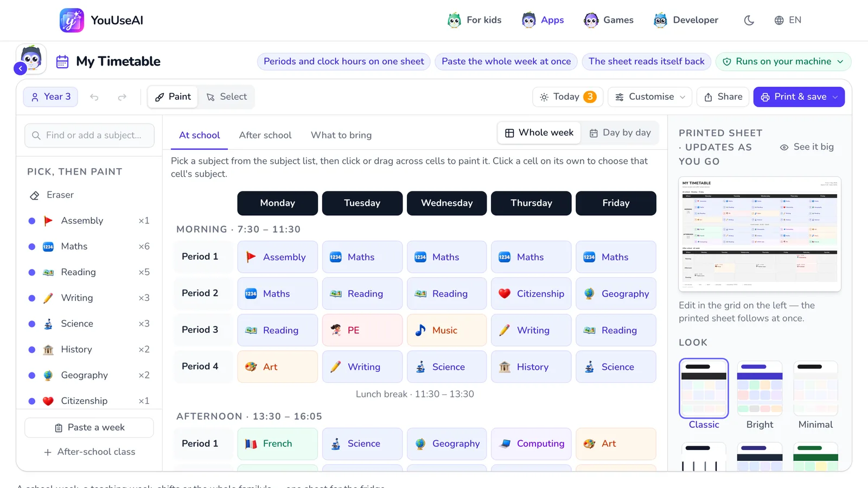Open the Print & save dropdown
Image resolution: width=868 pixels, height=488 pixels.
tap(799, 97)
